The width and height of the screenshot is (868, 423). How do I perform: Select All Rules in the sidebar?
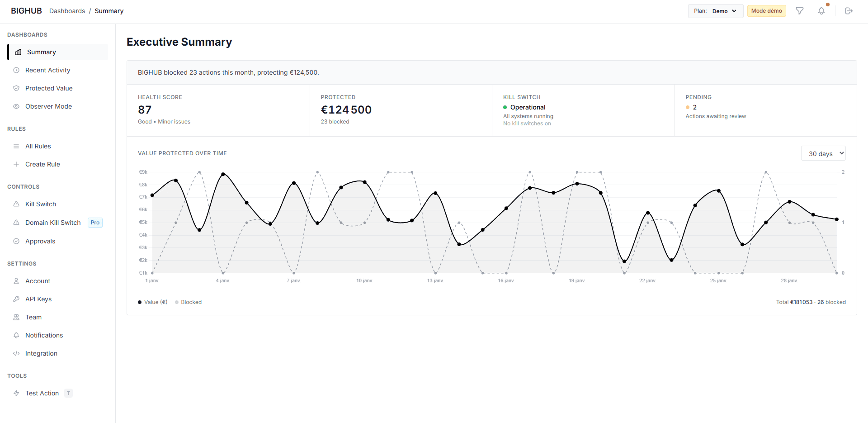pos(38,146)
